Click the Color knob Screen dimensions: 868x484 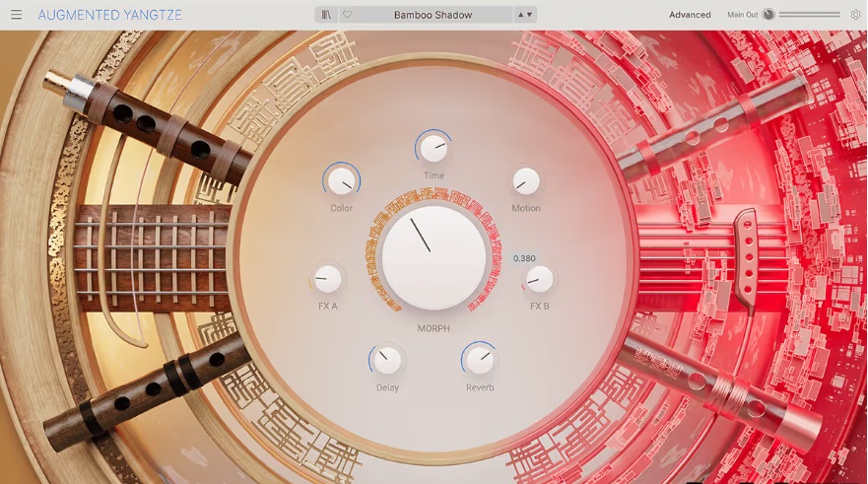[341, 180]
